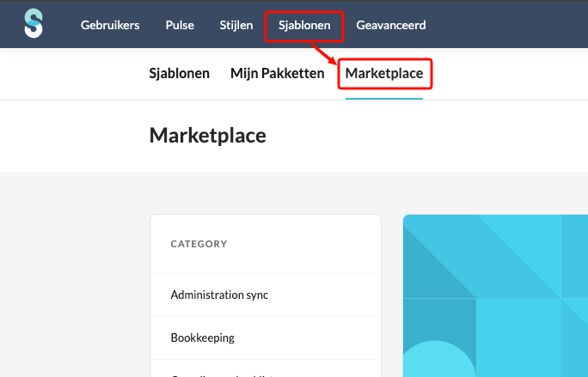Click the S logo icon in header

34,24
